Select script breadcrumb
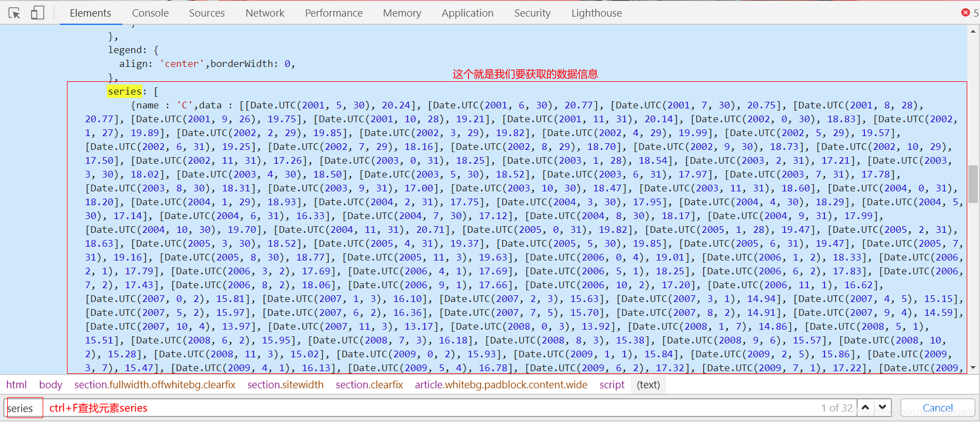 pyautogui.click(x=612, y=384)
